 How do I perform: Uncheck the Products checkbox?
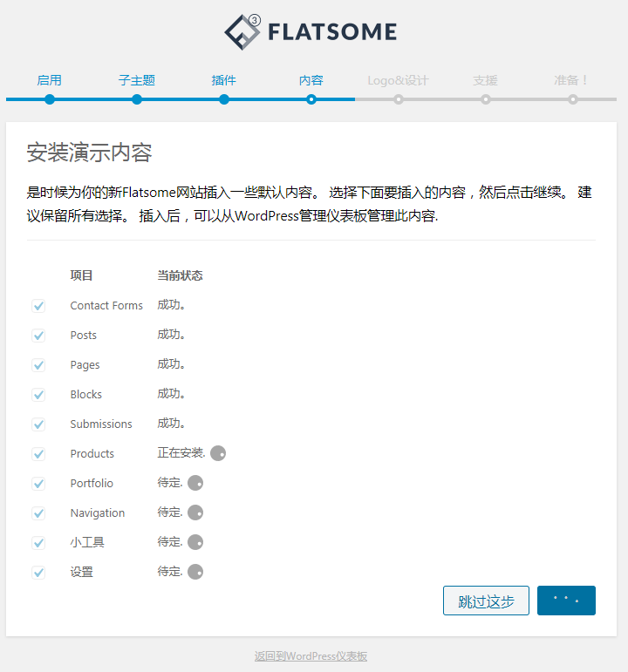click(x=38, y=454)
